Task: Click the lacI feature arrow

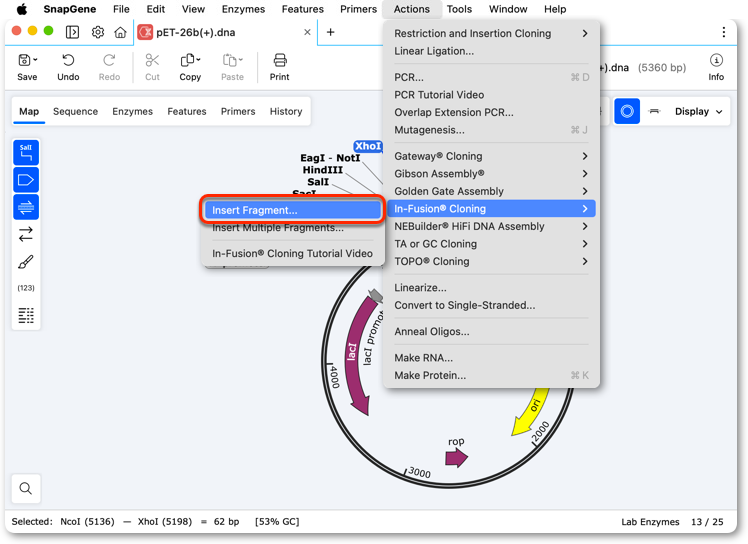Action: [x=356, y=355]
